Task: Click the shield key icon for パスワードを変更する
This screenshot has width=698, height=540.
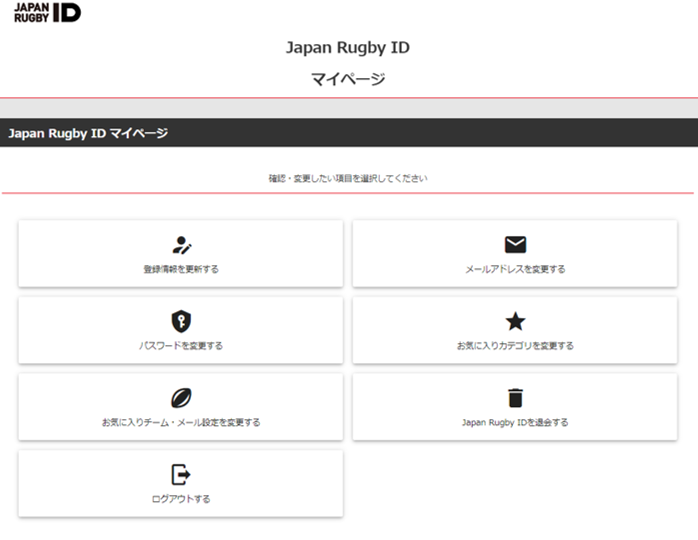Action: coord(181,321)
